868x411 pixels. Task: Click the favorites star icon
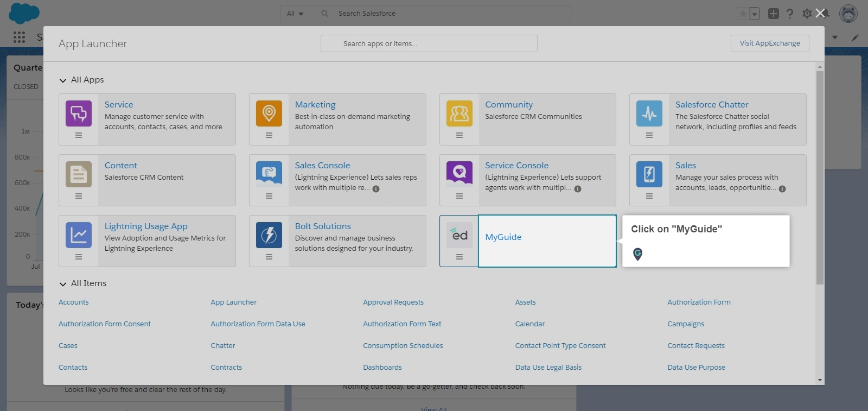pos(743,14)
